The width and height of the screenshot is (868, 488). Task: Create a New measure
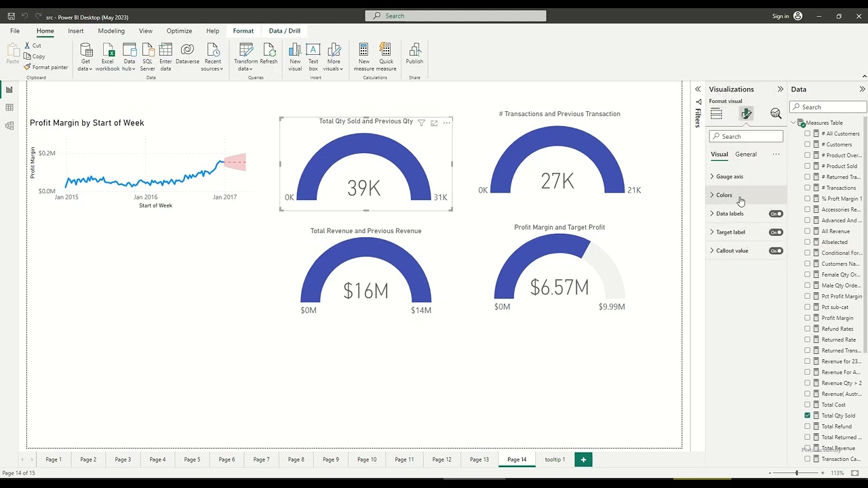tap(363, 57)
